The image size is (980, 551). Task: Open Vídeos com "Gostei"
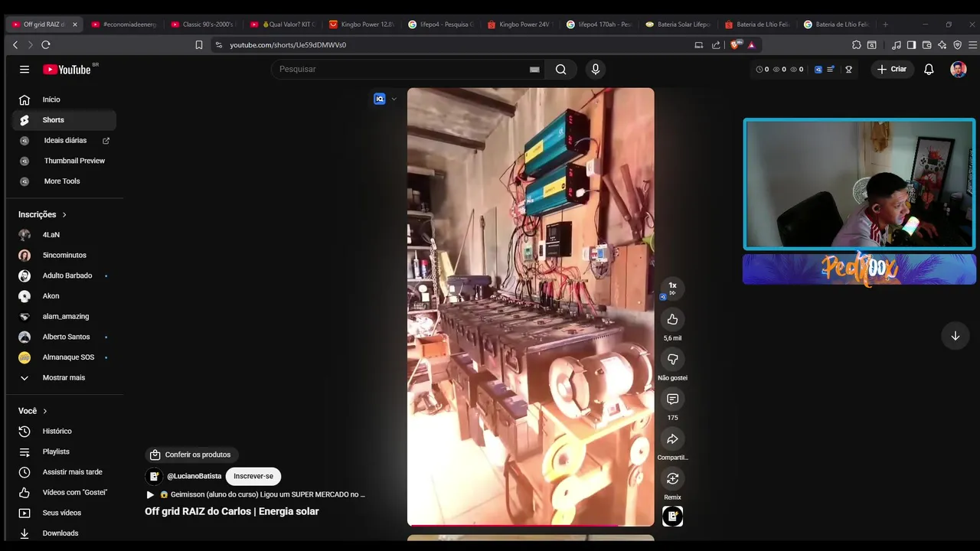click(64, 492)
